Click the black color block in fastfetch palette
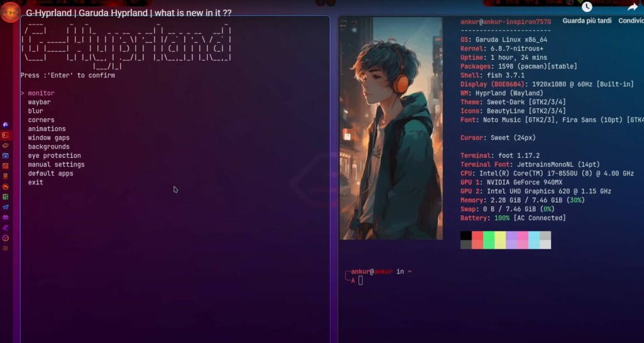Viewport: 644px width, 343px height. coord(466,235)
